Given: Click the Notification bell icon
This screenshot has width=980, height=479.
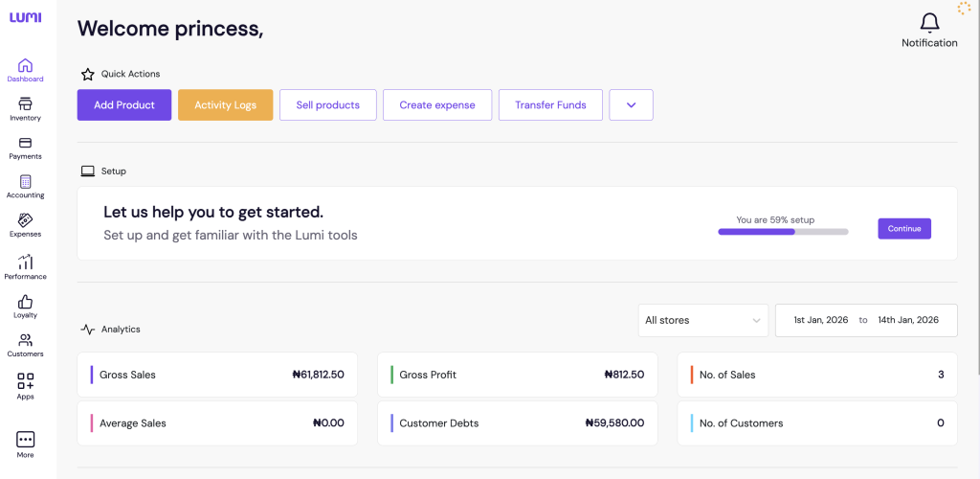Looking at the screenshot, I should click(x=929, y=23).
